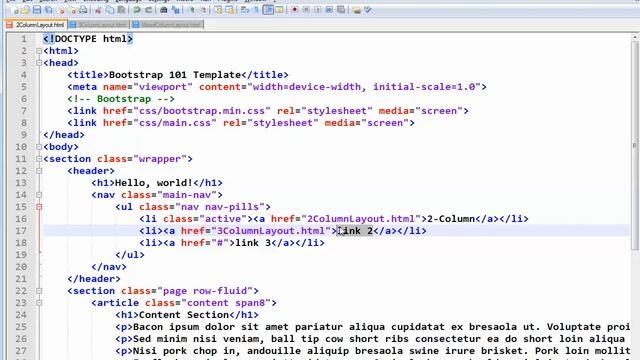This screenshot has height=360, width=640.
Task: Click 'Bootstrap 101 Template' title text
Action: pos(175,75)
